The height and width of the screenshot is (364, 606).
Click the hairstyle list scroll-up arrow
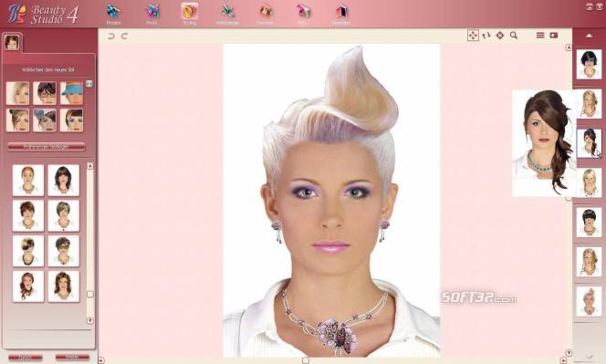click(x=90, y=166)
